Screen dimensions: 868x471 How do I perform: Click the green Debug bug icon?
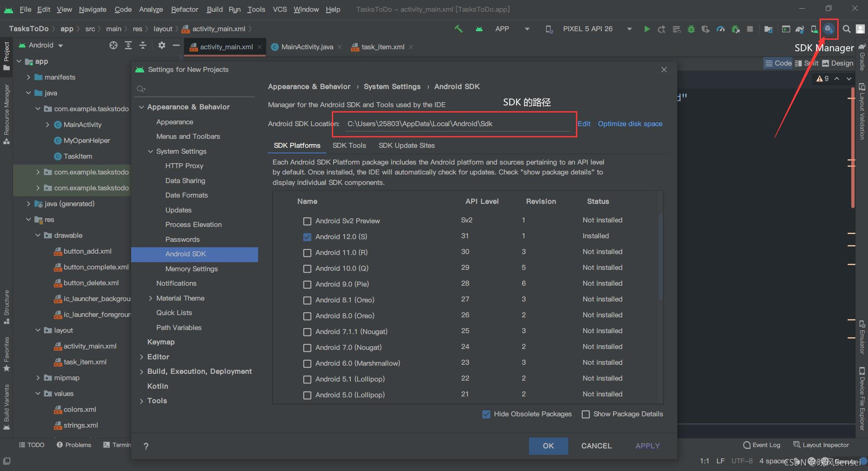point(691,29)
